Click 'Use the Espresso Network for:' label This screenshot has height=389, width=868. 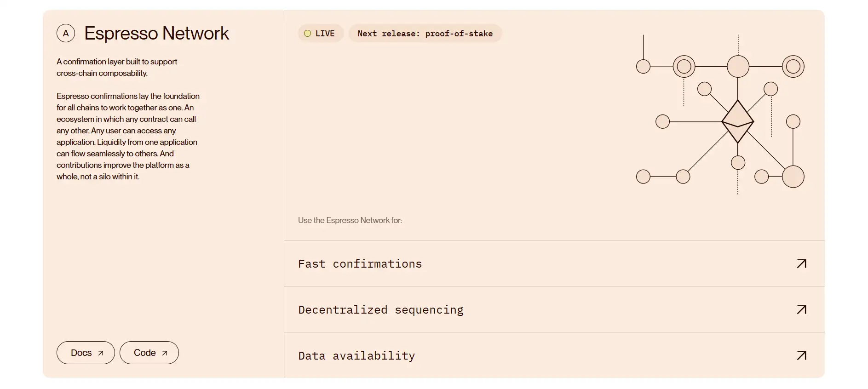(350, 220)
